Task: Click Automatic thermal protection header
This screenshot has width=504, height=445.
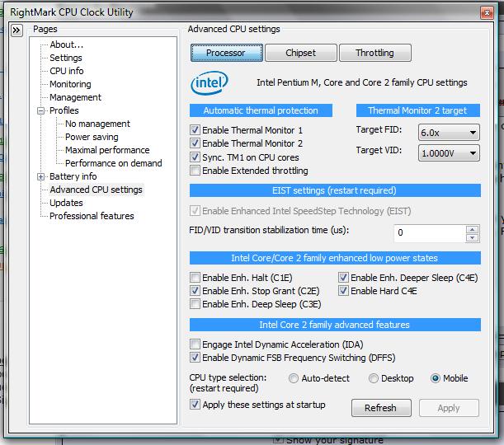Action: tap(261, 110)
